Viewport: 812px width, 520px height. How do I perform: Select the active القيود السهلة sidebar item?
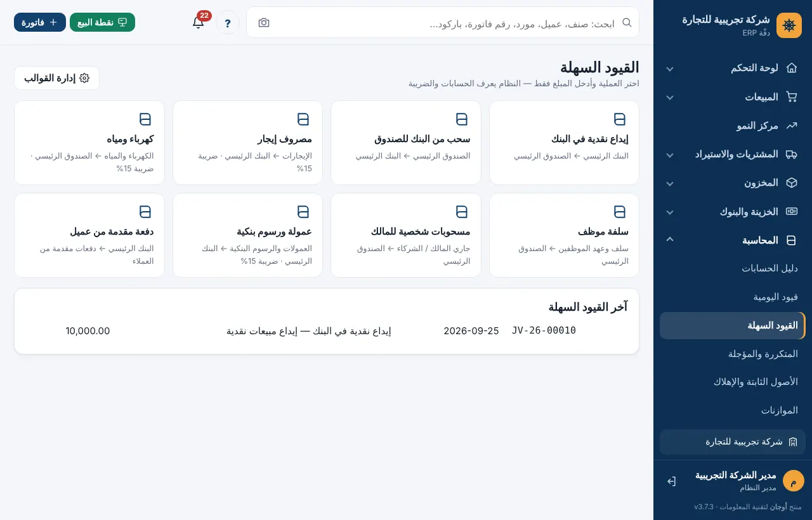tap(733, 325)
